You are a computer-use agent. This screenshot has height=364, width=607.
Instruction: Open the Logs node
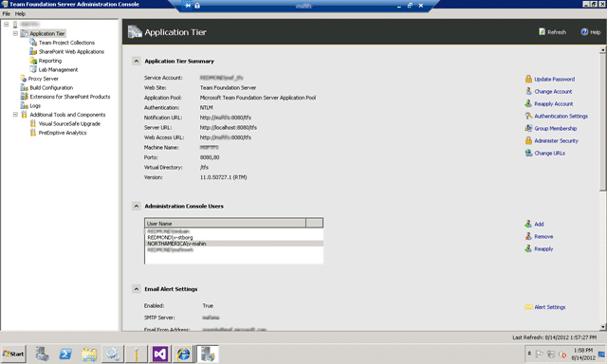(35, 105)
